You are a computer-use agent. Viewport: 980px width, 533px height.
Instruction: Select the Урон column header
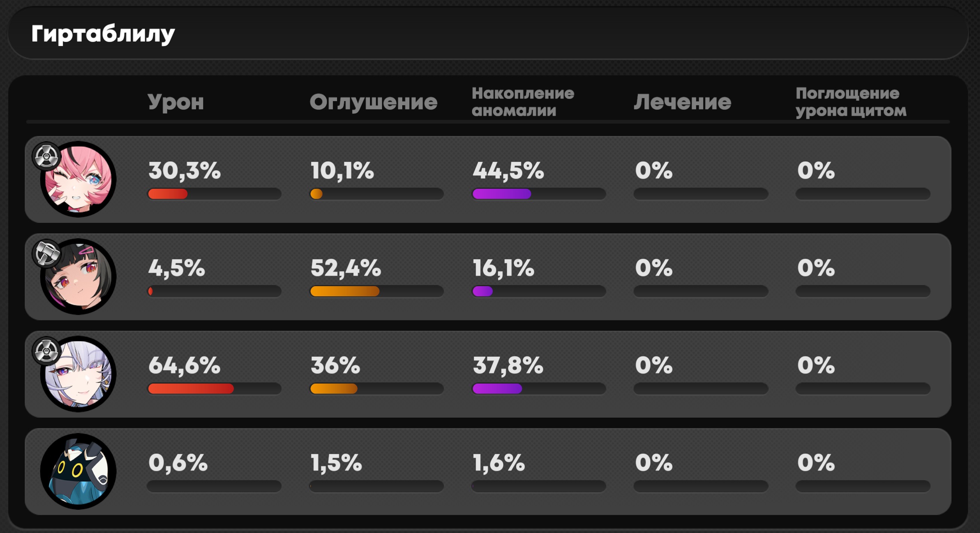[176, 102]
